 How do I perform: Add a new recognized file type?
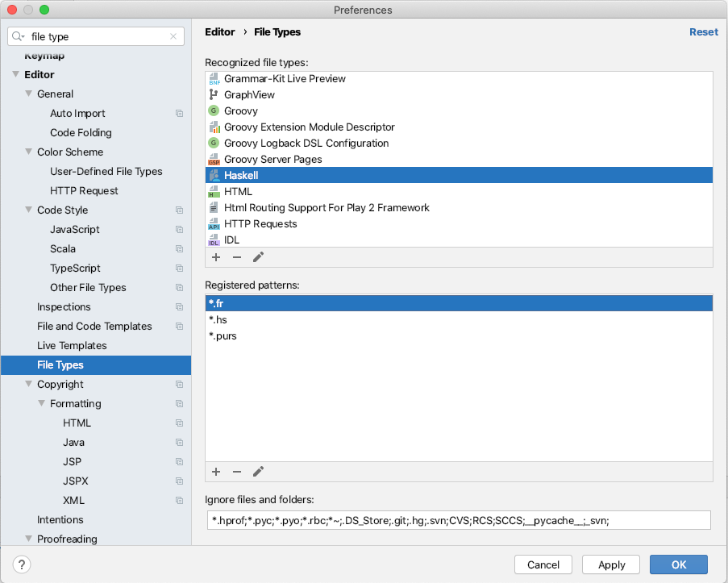tap(216, 257)
